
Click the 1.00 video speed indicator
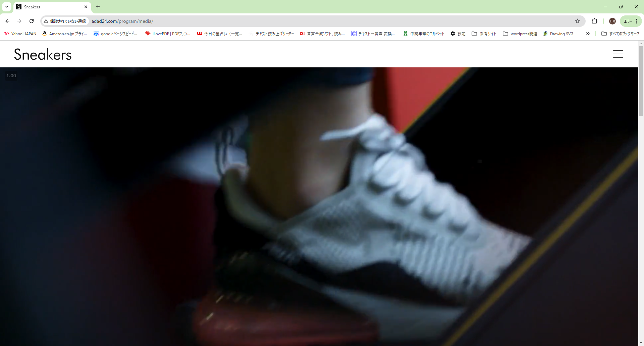point(11,76)
